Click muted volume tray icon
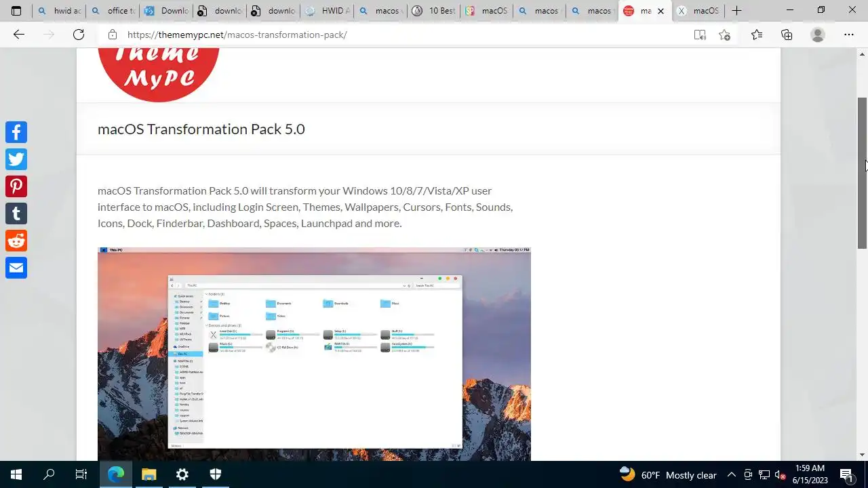Viewport: 868px width, 488px height. click(781, 474)
